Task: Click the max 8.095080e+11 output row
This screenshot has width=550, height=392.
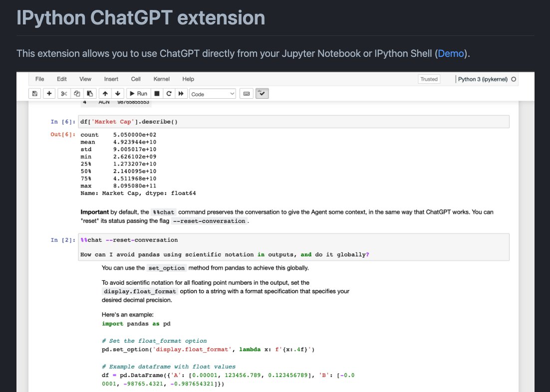Action: (x=118, y=186)
